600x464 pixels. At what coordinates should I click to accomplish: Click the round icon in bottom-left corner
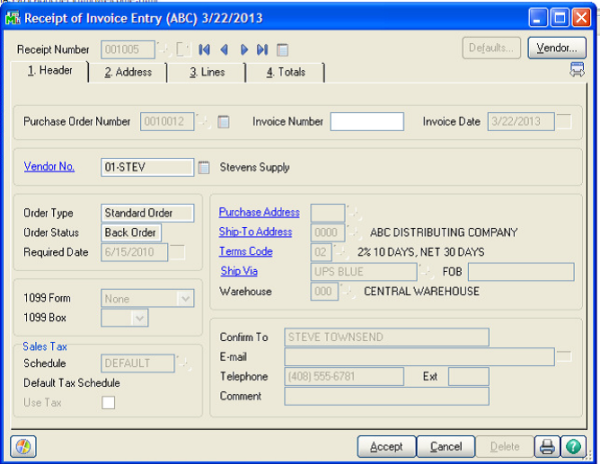click(23, 446)
